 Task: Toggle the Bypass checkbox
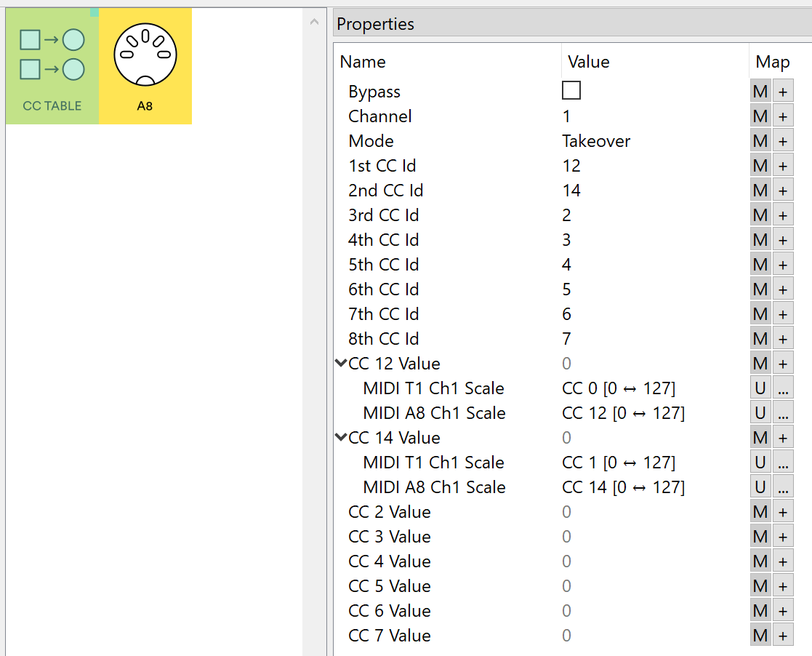571,91
